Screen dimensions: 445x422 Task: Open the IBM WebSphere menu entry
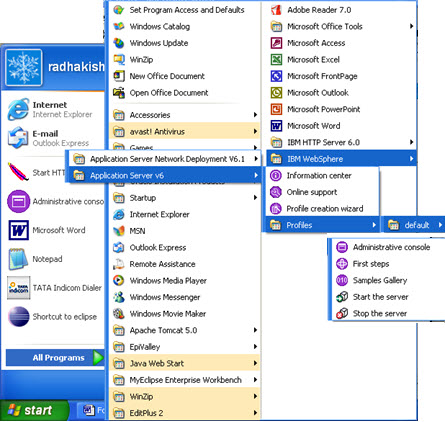tap(342, 159)
